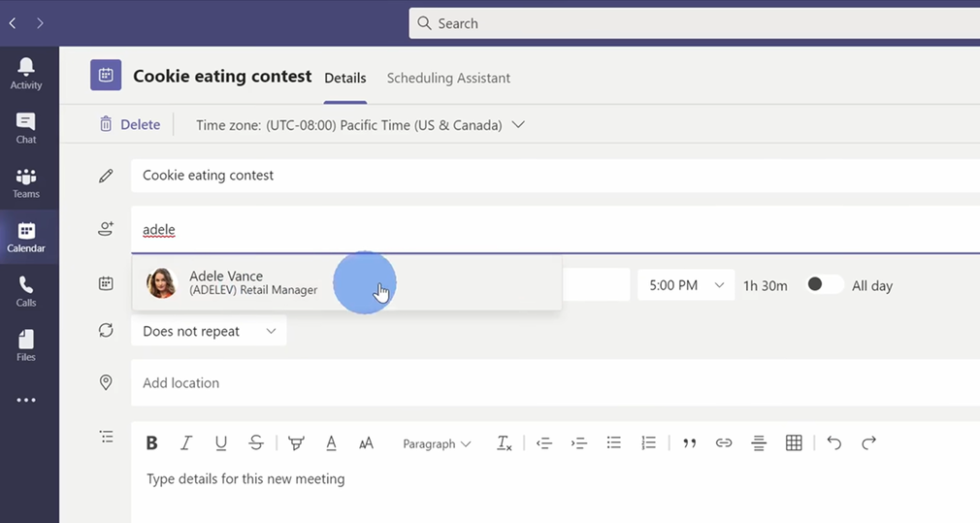This screenshot has height=523, width=980.
Task: Insert a quote block
Action: [x=689, y=443]
